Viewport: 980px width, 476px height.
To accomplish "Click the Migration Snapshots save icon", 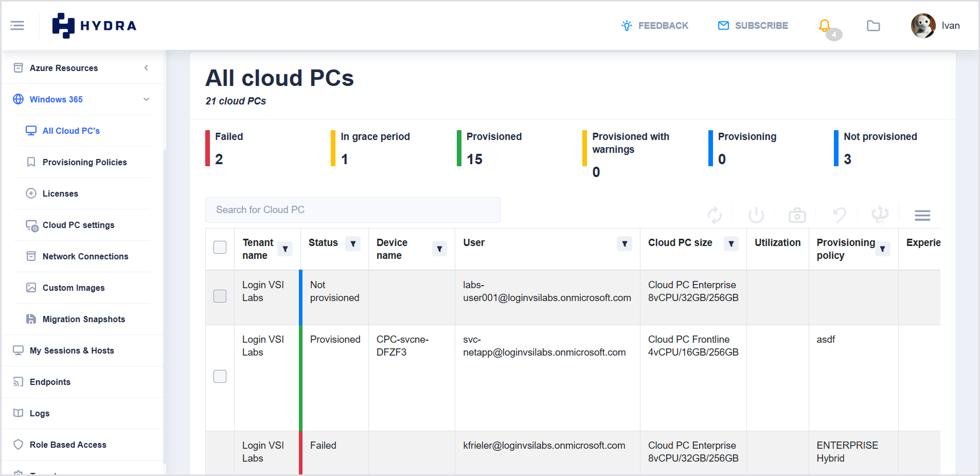I will tap(31, 319).
